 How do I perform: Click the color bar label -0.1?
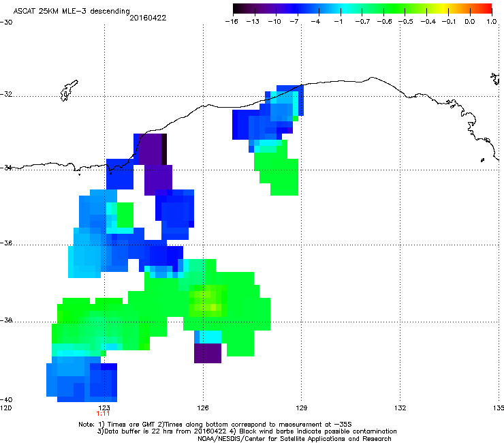coord(449,22)
